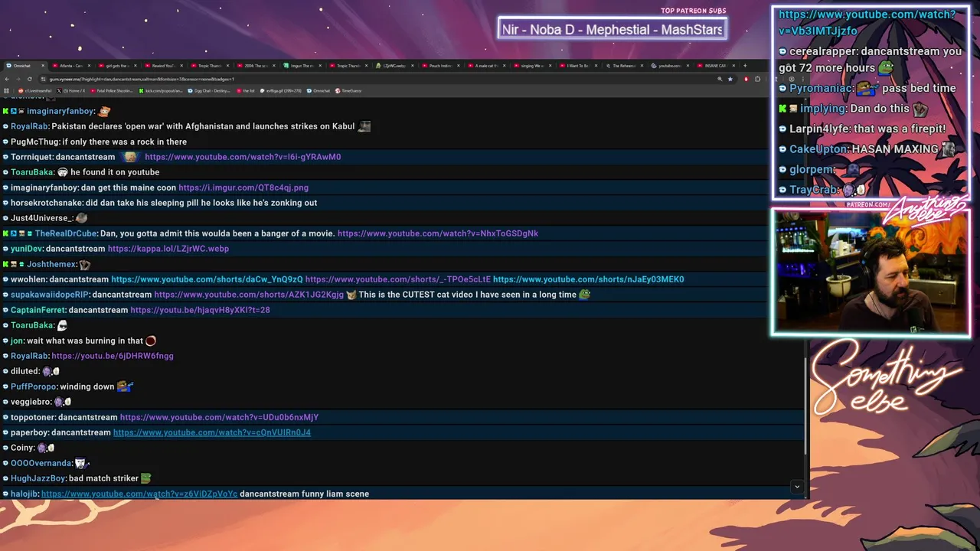Screen dimensions: 980x551
Task: Open supakawaiidopeRIP's shorts link
Action: click(x=249, y=295)
